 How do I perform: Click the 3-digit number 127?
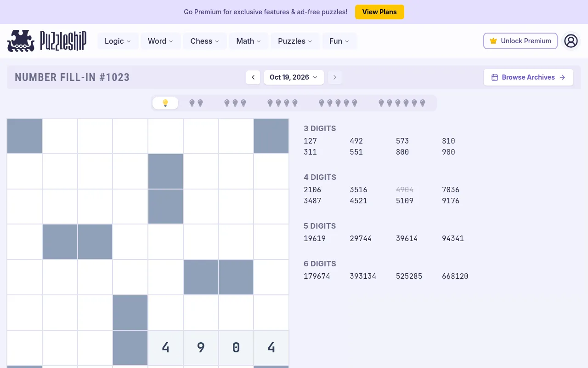[x=311, y=141]
